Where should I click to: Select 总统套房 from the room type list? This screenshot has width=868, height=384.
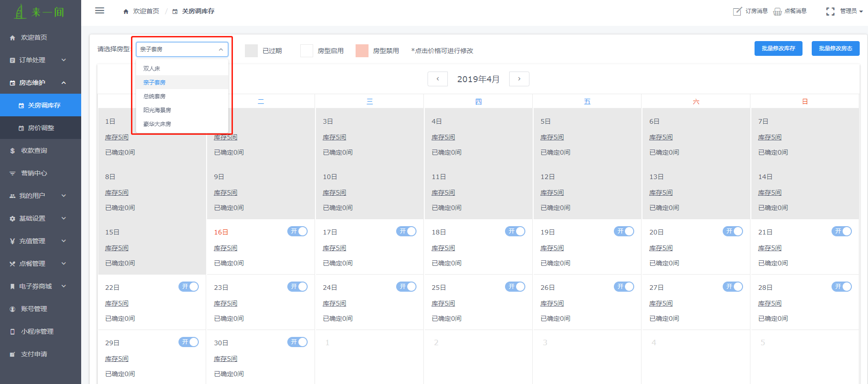pos(154,96)
